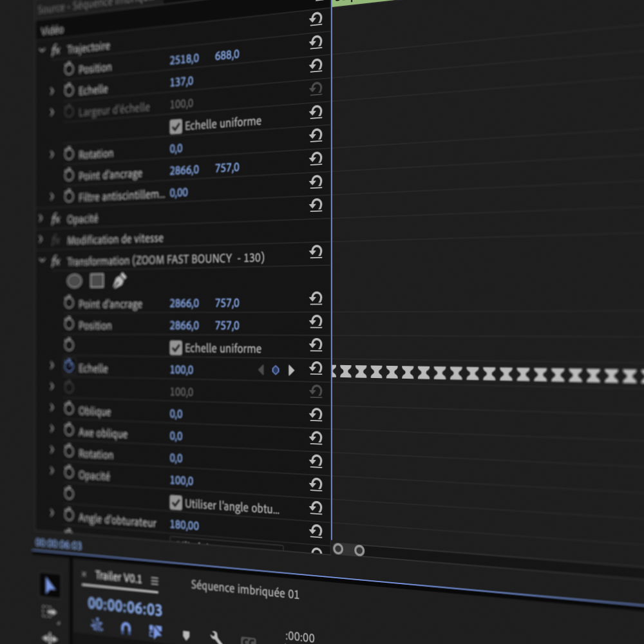Viewport: 644px width, 644px height.
Task: Expand the Opacité effect group
Action: coord(41,218)
